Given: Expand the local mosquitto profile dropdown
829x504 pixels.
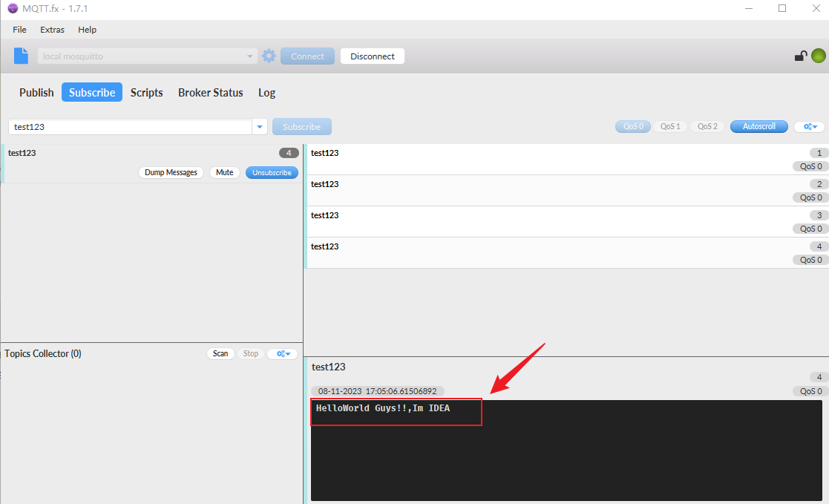Looking at the screenshot, I should point(250,56).
